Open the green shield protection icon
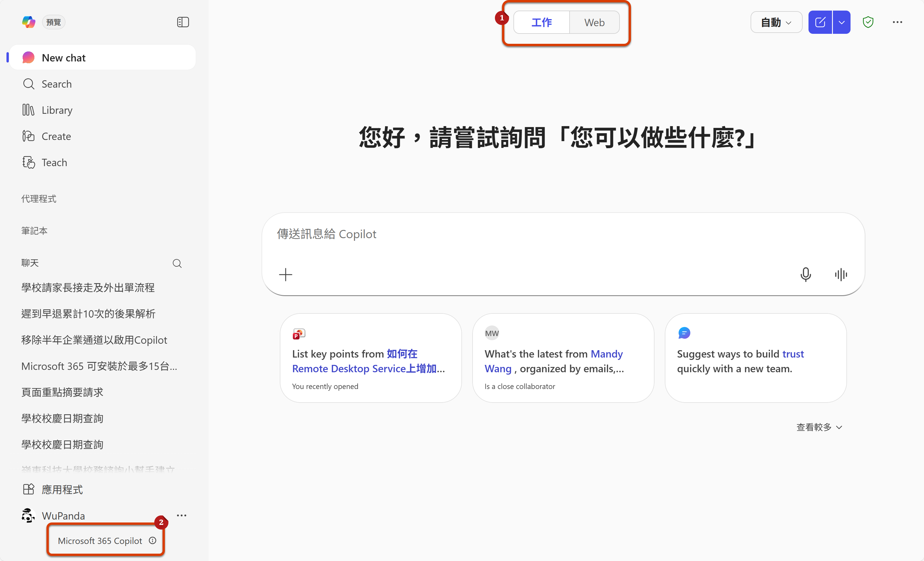This screenshot has width=924, height=561. (868, 22)
